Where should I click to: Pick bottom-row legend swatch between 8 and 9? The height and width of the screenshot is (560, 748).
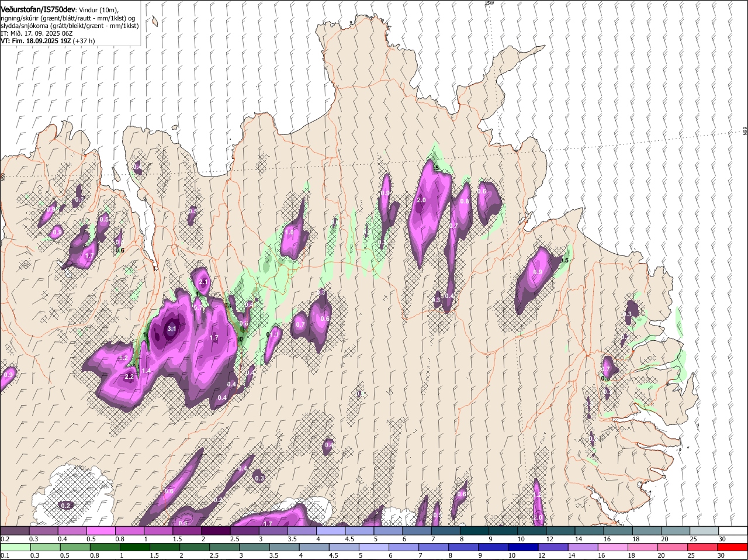[463, 547]
